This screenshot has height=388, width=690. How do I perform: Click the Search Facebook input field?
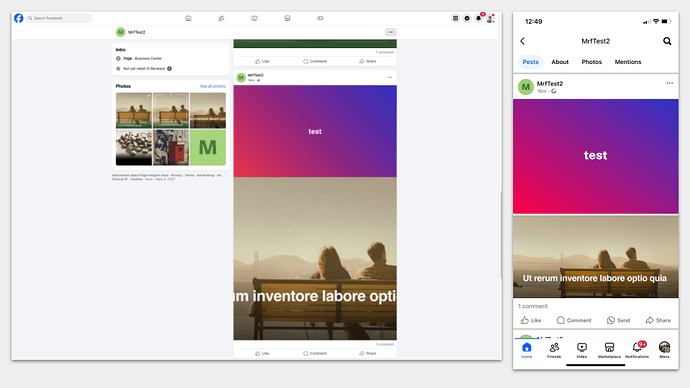59,18
